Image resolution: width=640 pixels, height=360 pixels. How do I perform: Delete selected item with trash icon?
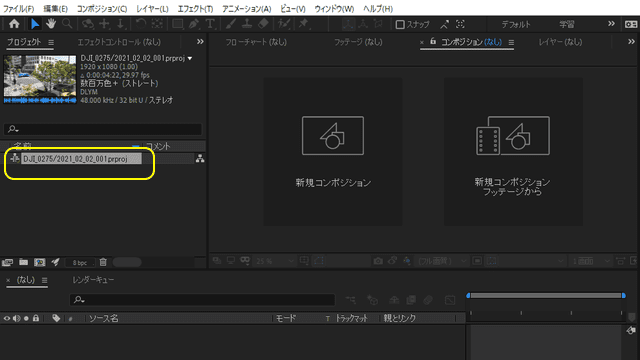[103, 262]
